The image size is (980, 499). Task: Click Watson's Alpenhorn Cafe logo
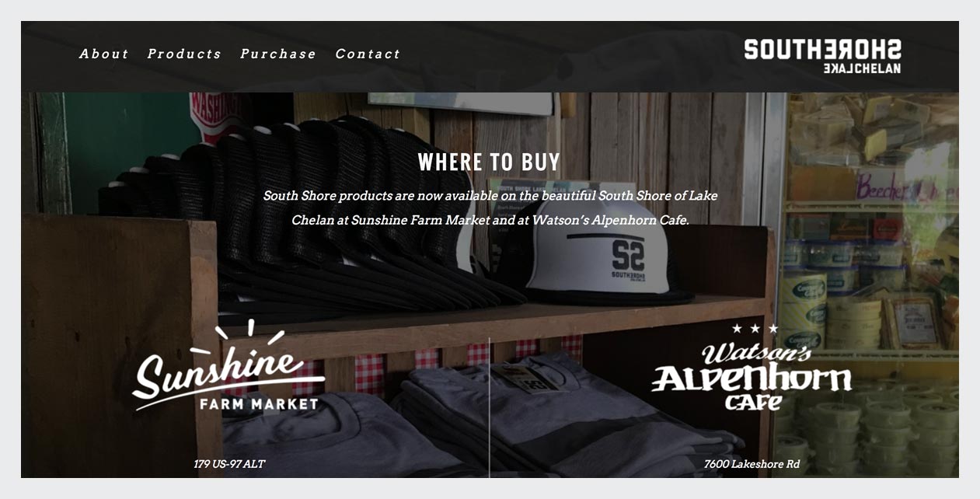[x=752, y=368]
